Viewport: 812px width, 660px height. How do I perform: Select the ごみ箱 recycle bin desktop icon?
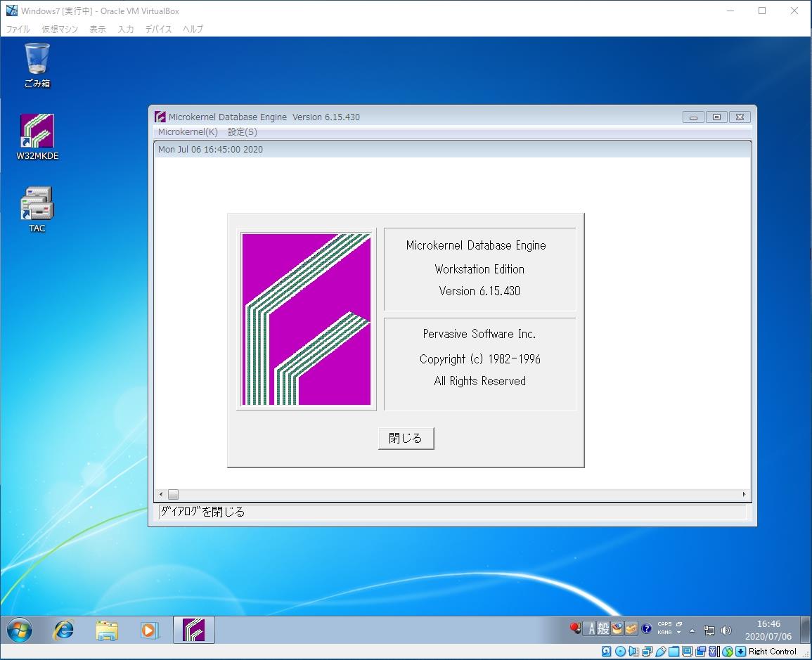[37, 65]
